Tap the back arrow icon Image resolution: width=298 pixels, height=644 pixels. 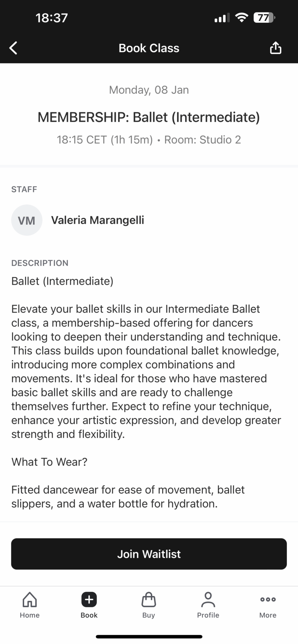click(x=13, y=48)
